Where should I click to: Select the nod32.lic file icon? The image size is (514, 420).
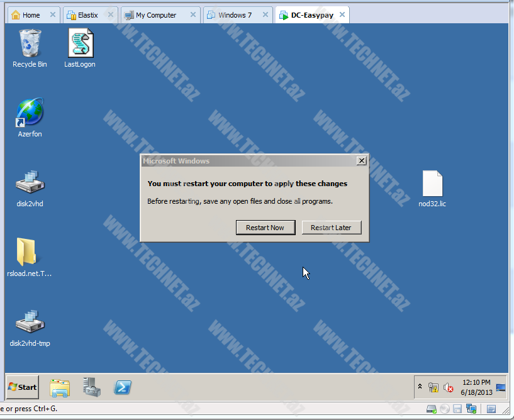tap(432, 184)
